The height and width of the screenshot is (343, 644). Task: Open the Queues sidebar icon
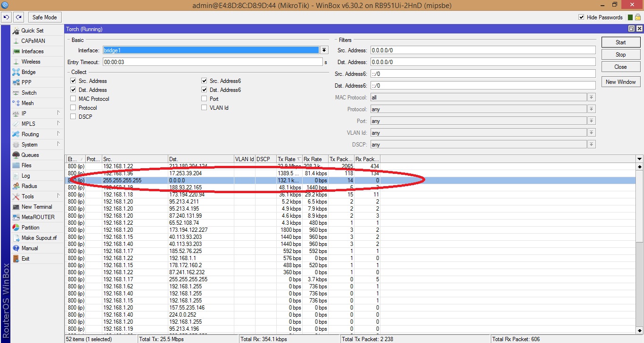pos(16,155)
